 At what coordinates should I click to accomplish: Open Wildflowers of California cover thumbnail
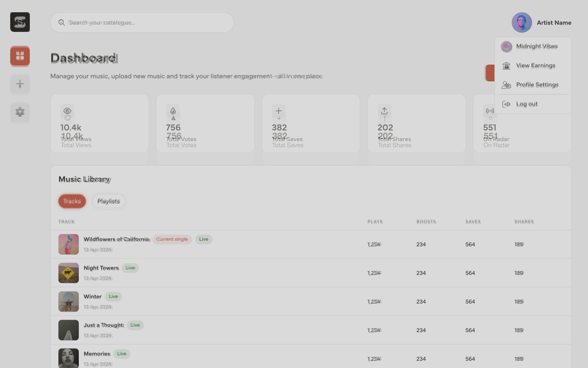coord(69,244)
